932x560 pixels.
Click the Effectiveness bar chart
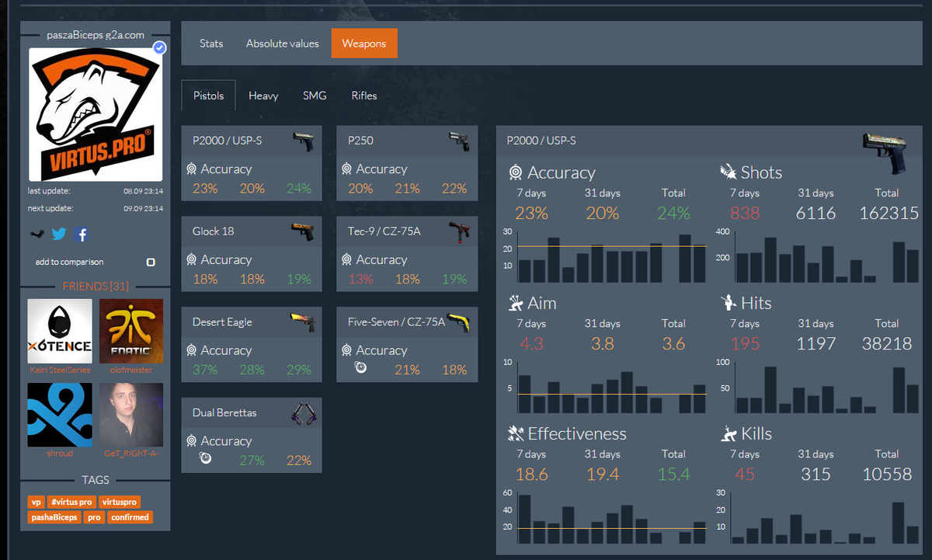click(611, 518)
